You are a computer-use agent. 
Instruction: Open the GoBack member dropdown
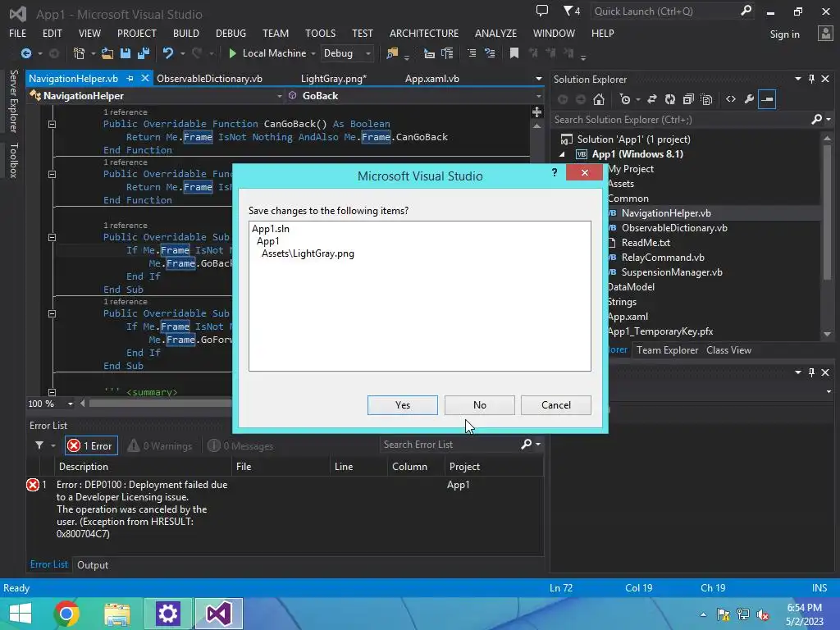tap(539, 96)
